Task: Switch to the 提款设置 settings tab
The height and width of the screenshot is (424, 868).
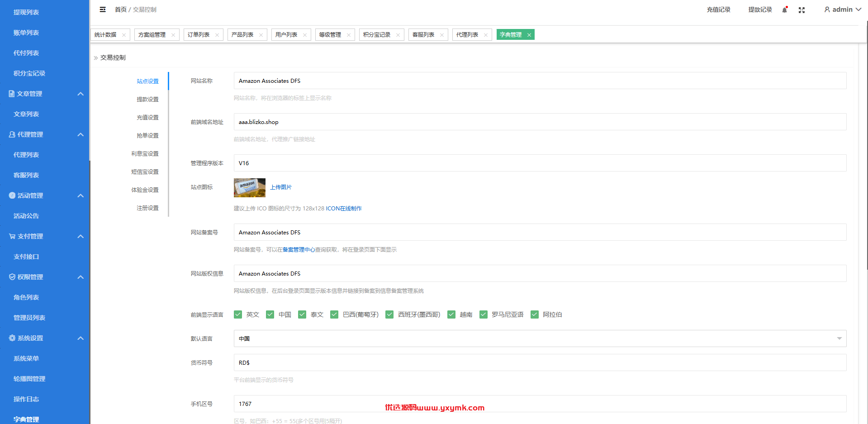Action: [148, 100]
